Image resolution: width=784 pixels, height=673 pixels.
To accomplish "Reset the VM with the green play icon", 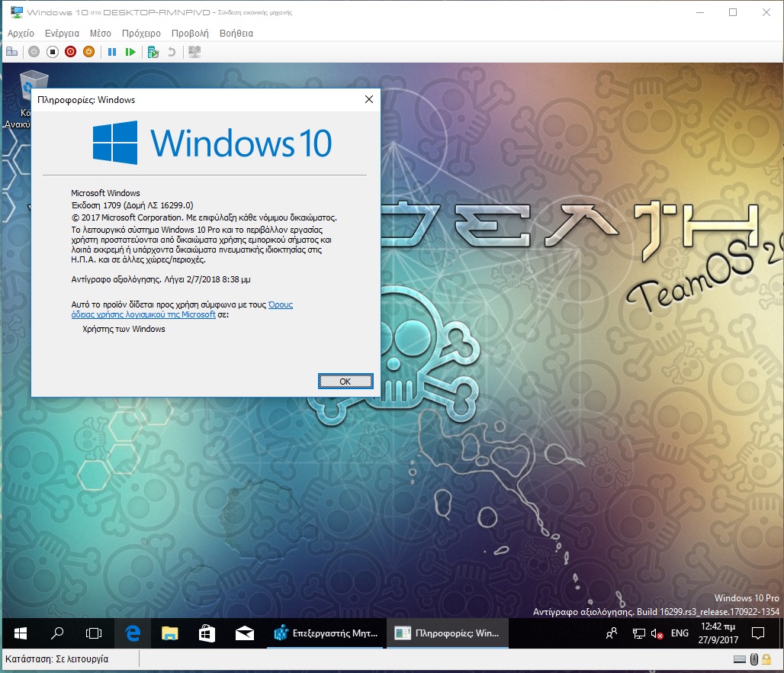I will click(x=130, y=52).
